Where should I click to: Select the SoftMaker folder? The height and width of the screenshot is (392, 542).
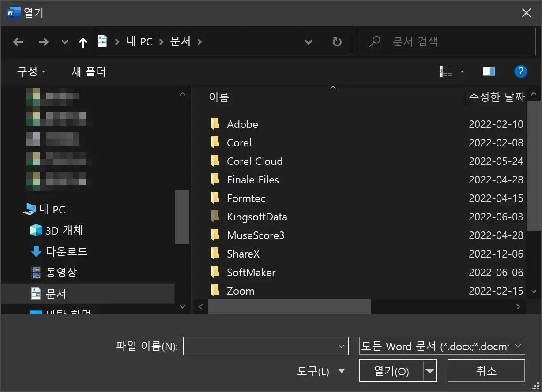click(251, 273)
